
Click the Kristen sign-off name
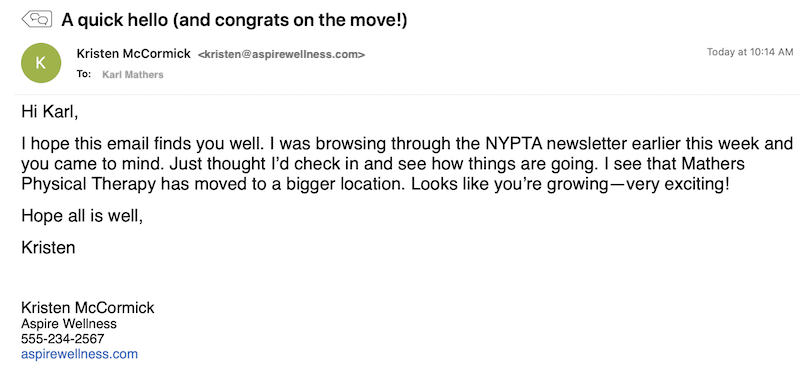[48, 248]
